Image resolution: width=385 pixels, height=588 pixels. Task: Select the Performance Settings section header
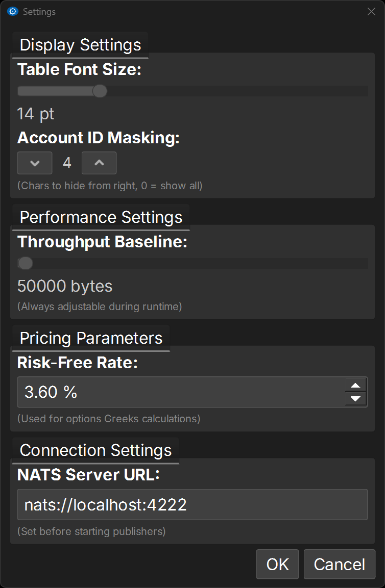click(101, 217)
